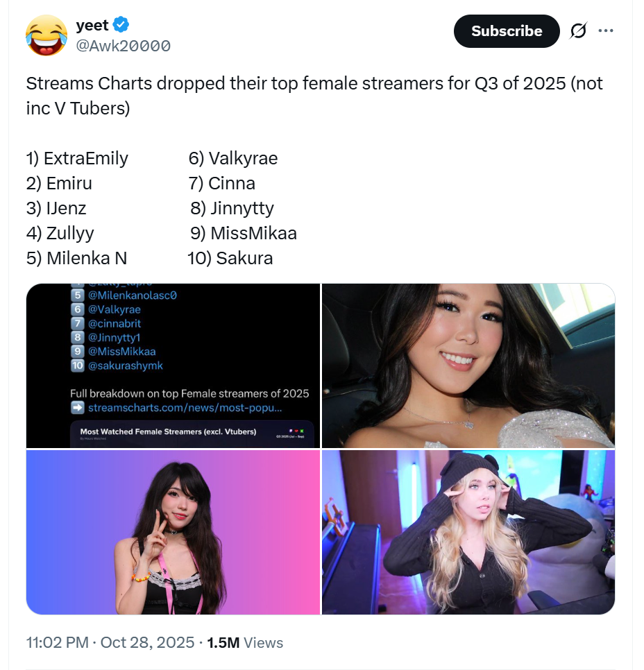Click the @cinnabrit mention in the screenshot
The height and width of the screenshot is (670, 644).
click(x=115, y=323)
